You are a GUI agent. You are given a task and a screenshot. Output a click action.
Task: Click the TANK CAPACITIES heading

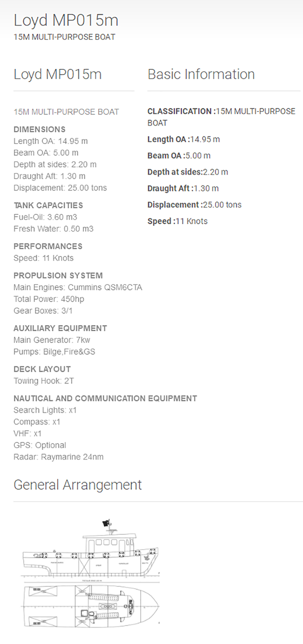tap(48, 205)
